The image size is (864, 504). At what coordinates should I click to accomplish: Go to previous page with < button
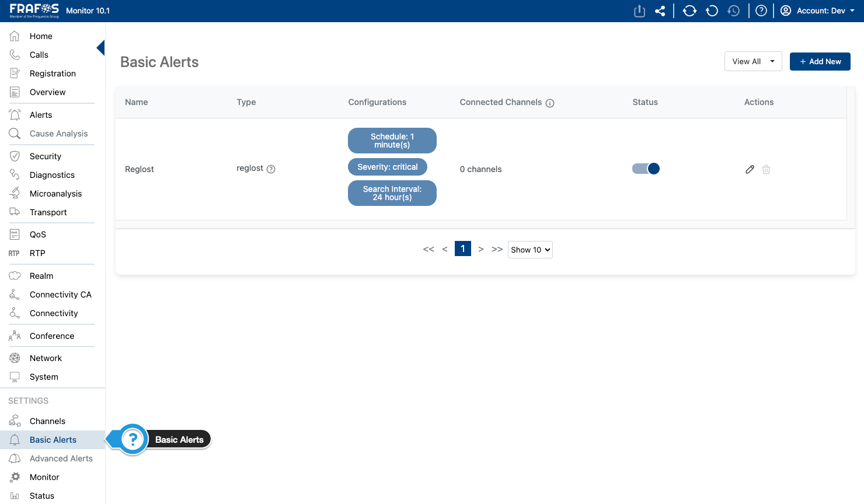[x=445, y=249]
